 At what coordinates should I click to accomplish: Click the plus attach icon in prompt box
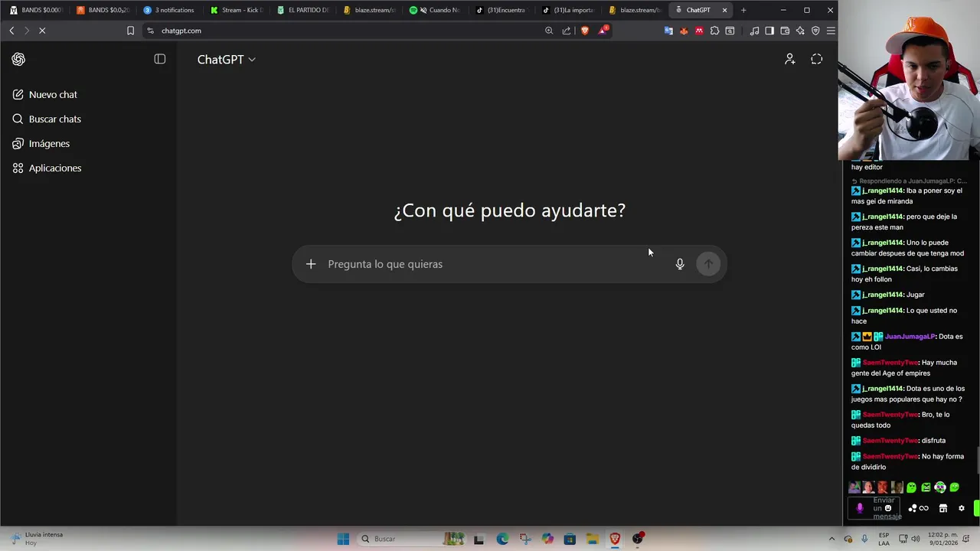point(311,264)
